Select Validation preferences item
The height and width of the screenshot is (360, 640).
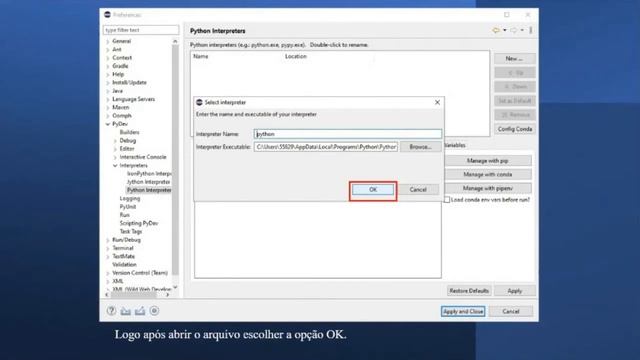124,264
